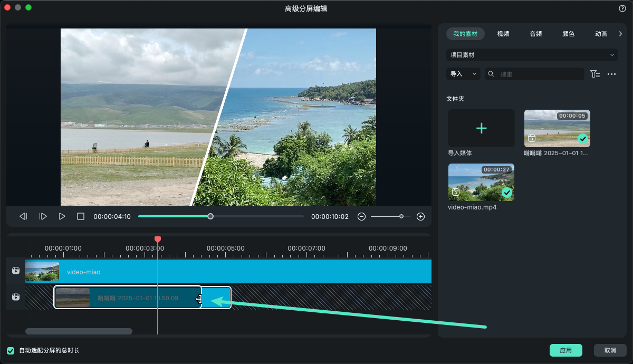Click the current time 00:00:04:10
Screen dimensions: 633x364
(112, 216)
